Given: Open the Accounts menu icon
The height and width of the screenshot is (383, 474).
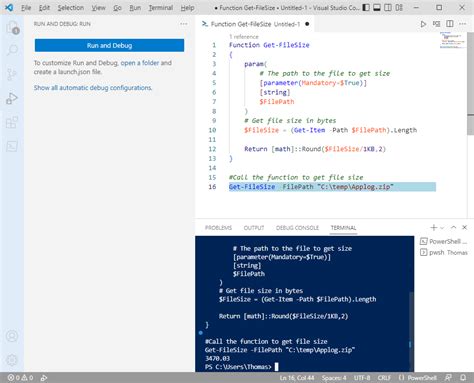Looking at the screenshot, I should pyautogui.click(x=12, y=336).
